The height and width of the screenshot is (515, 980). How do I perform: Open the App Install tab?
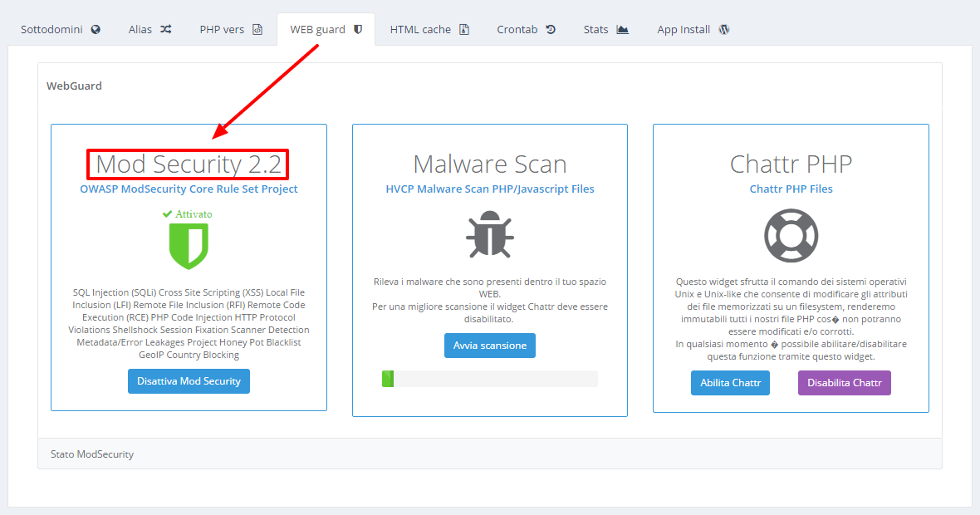coord(693,29)
